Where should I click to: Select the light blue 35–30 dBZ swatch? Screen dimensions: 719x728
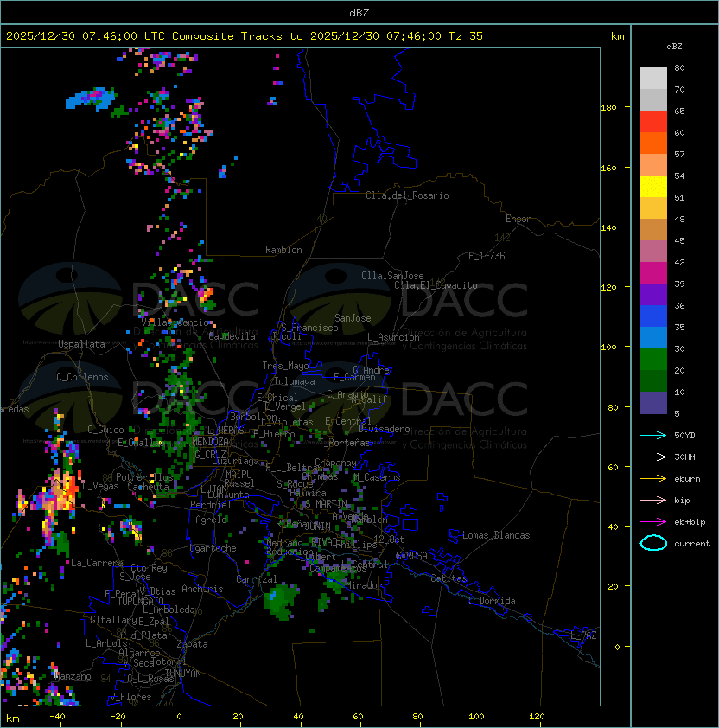click(x=653, y=337)
